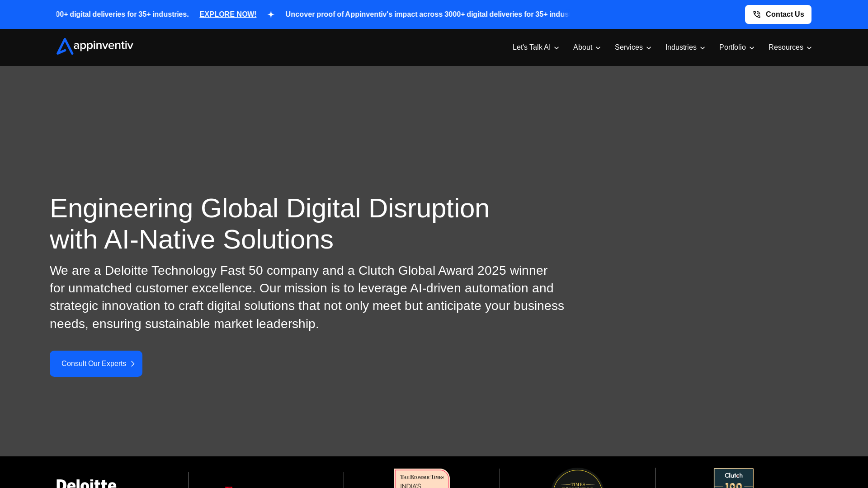
Task: Expand chevron next to About
Action: 598,48
